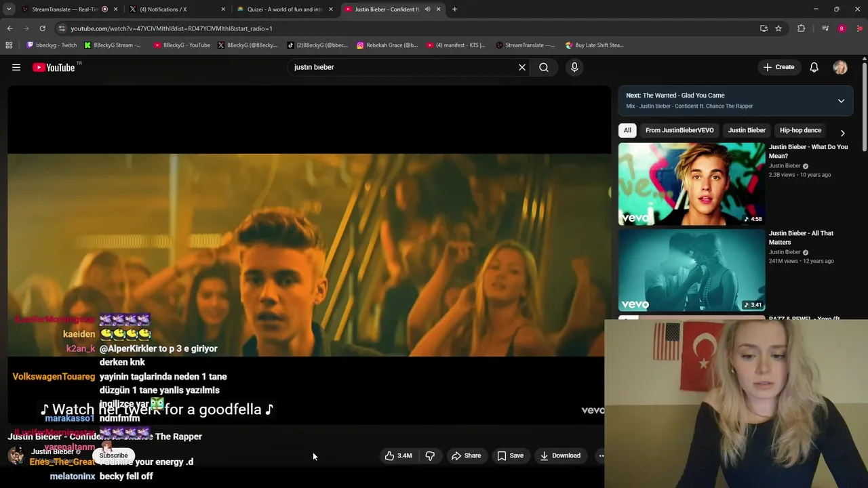The height and width of the screenshot is (488, 868).
Task: Go back in browser history
Action: 9,28
